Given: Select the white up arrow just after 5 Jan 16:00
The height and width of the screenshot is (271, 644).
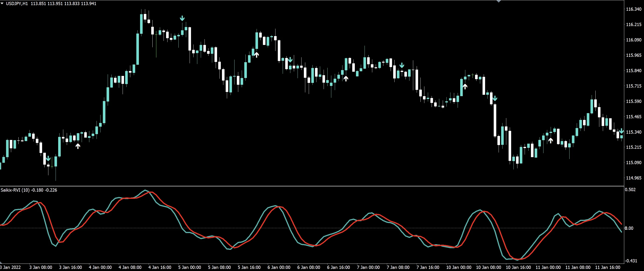Looking at the screenshot, I should 256,54.
